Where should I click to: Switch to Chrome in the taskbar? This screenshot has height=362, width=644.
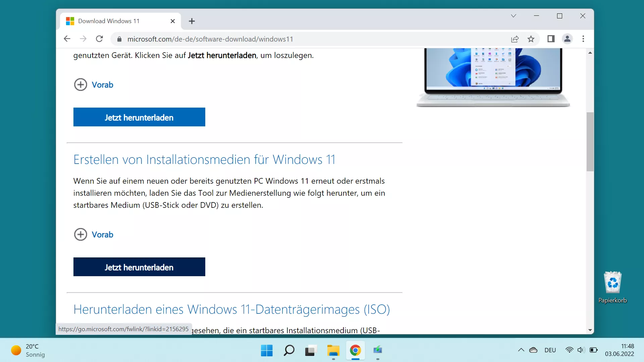pyautogui.click(x=355, y=350)
